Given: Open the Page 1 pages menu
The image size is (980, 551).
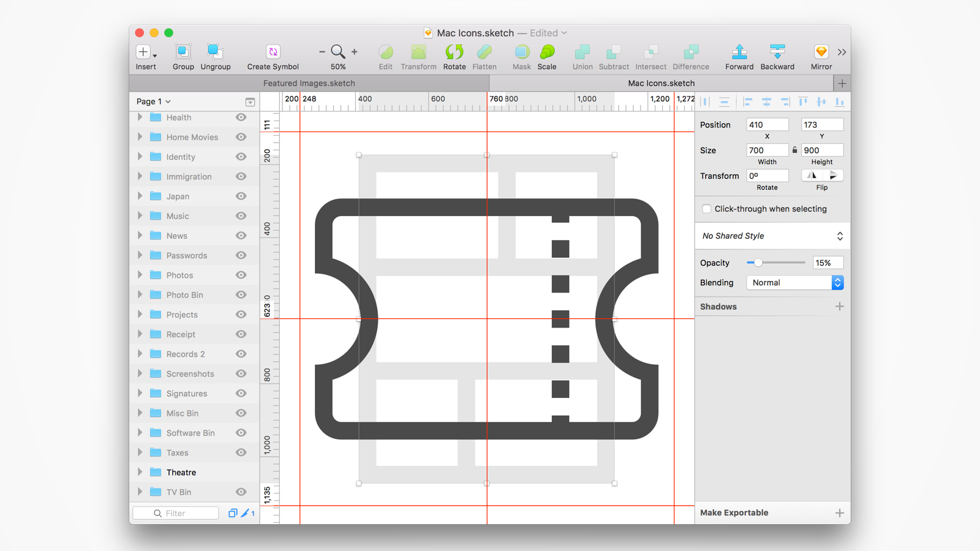Looking at the screenshot, I should 153,102.
